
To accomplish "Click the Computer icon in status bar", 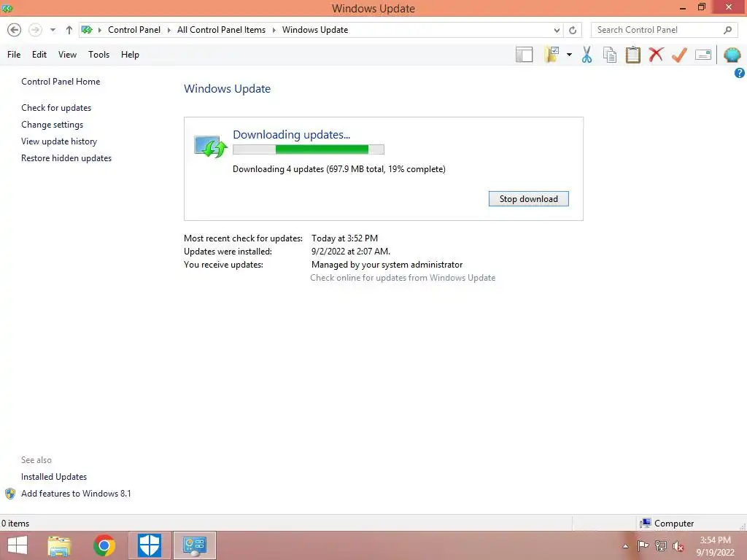I will 646,524.
